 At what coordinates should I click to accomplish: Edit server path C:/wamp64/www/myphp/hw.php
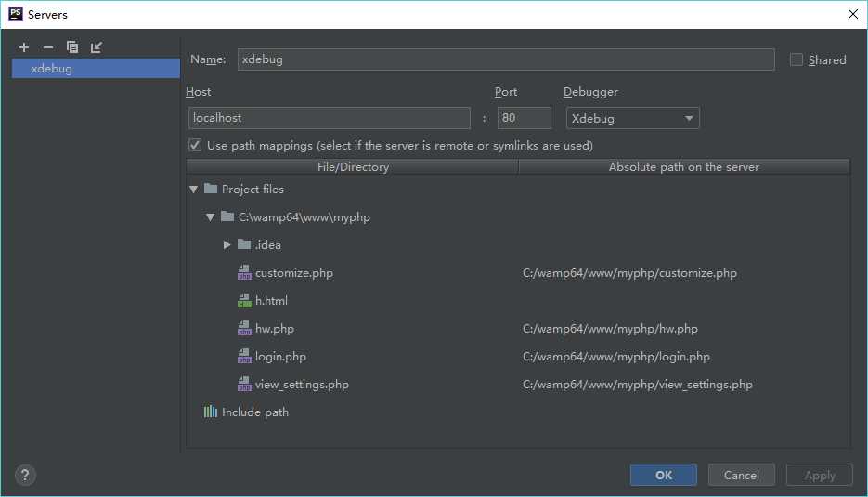(x=610, y=328)
